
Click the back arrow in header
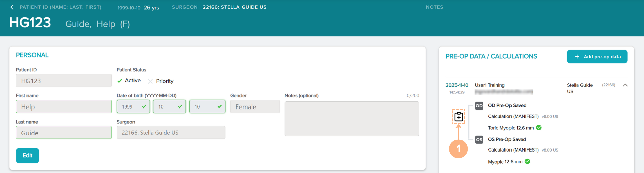(x=12, y=7)
